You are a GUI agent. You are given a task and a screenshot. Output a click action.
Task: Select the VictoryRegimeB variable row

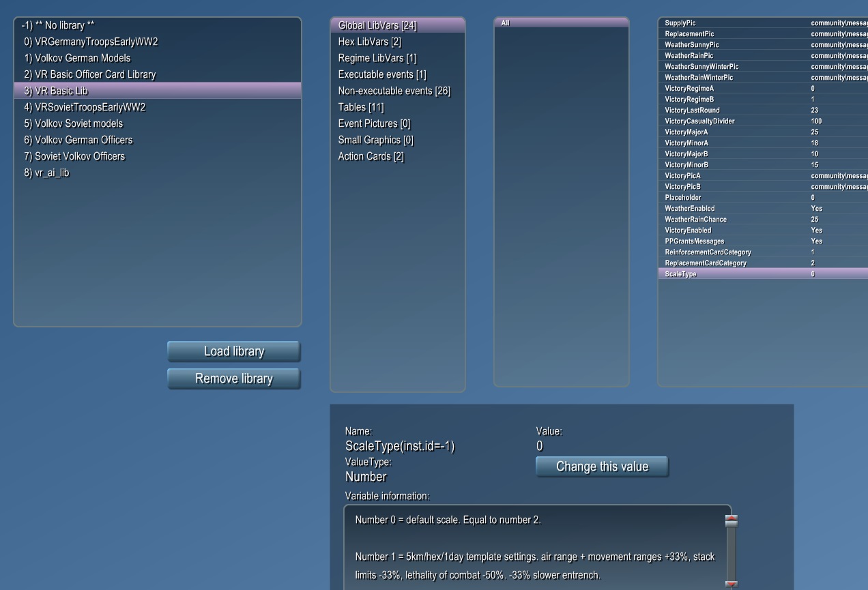(x=764, y=100)
